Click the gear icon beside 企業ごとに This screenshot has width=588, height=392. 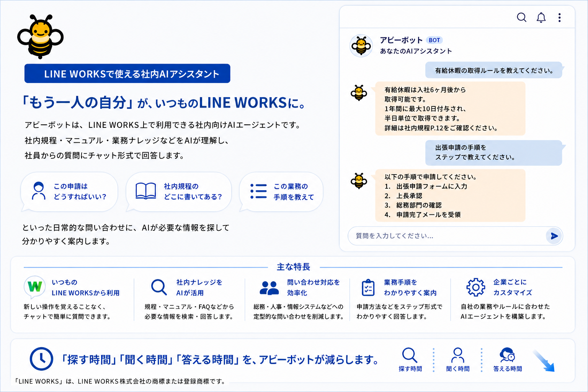(476, 287)
